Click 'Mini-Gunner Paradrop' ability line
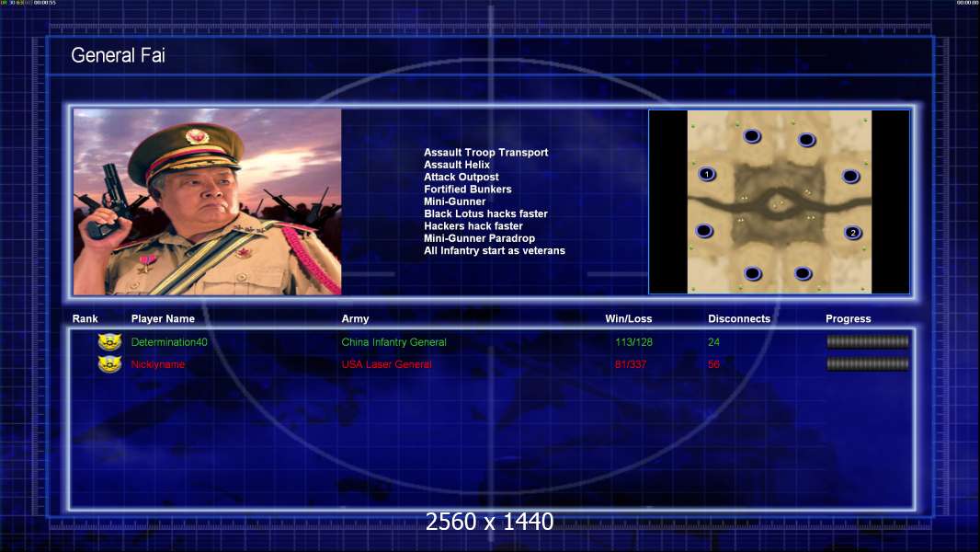980x552 pixels. 479,238
